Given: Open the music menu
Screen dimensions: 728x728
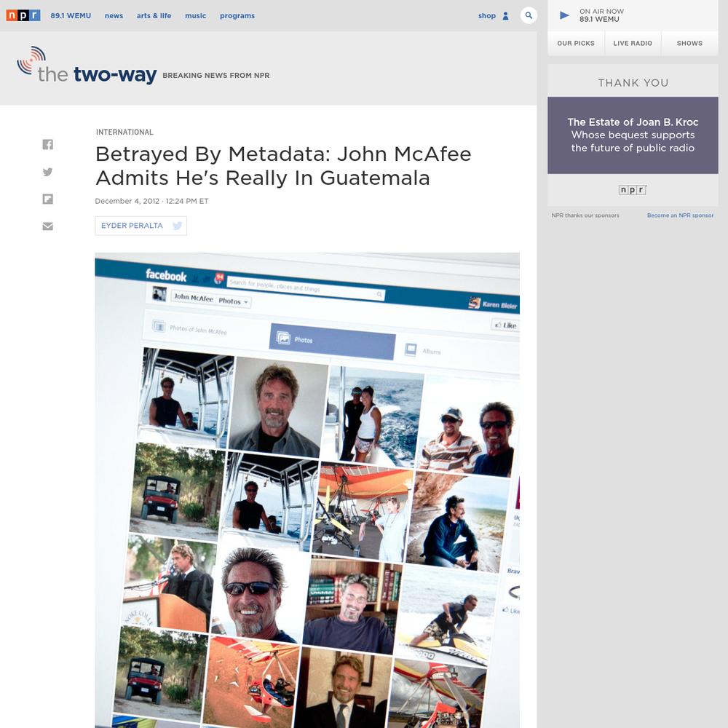Looking at the screenshot, I should tap(195, 16).
